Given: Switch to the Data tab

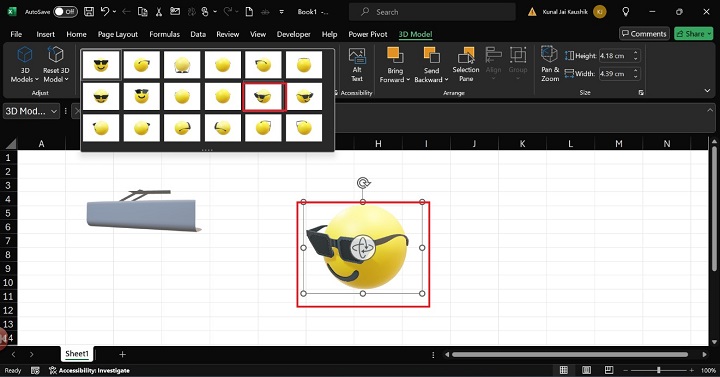Looking at the screenshot, I should point(198,34).
